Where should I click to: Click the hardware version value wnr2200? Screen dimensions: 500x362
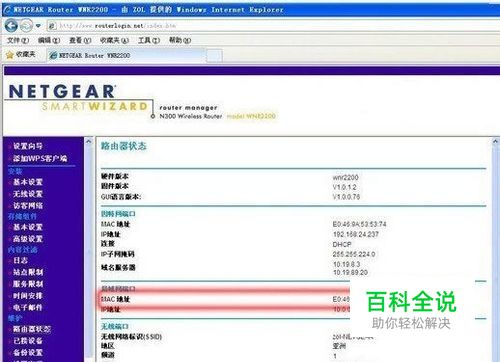click(346, 177)
